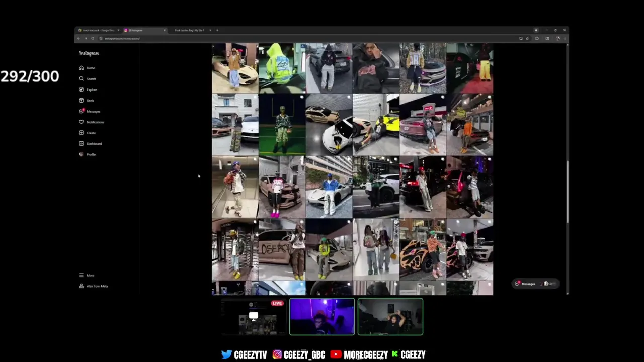The height and width of the screenshot is (362, 644).
Task: Open post with man in neon green hoodie
Action: pos(282,68)
